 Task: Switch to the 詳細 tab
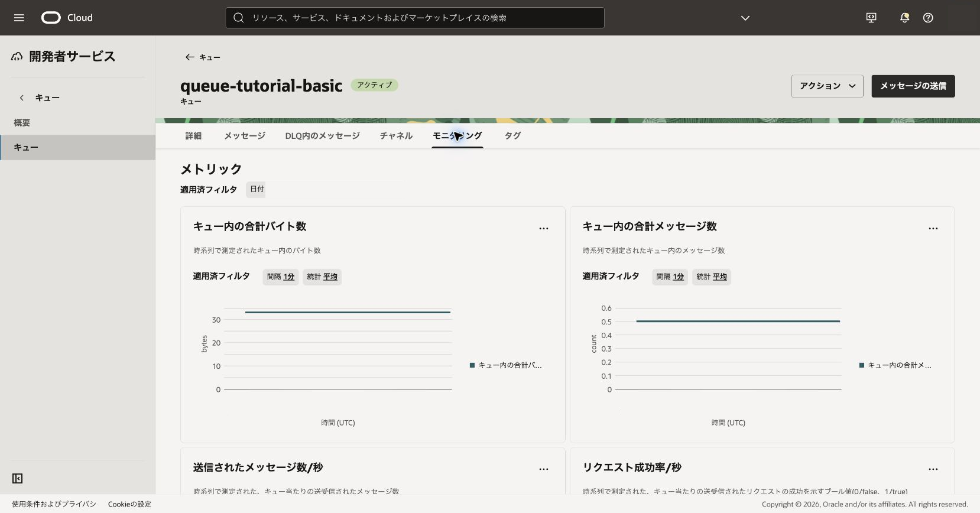coord(193,136)
